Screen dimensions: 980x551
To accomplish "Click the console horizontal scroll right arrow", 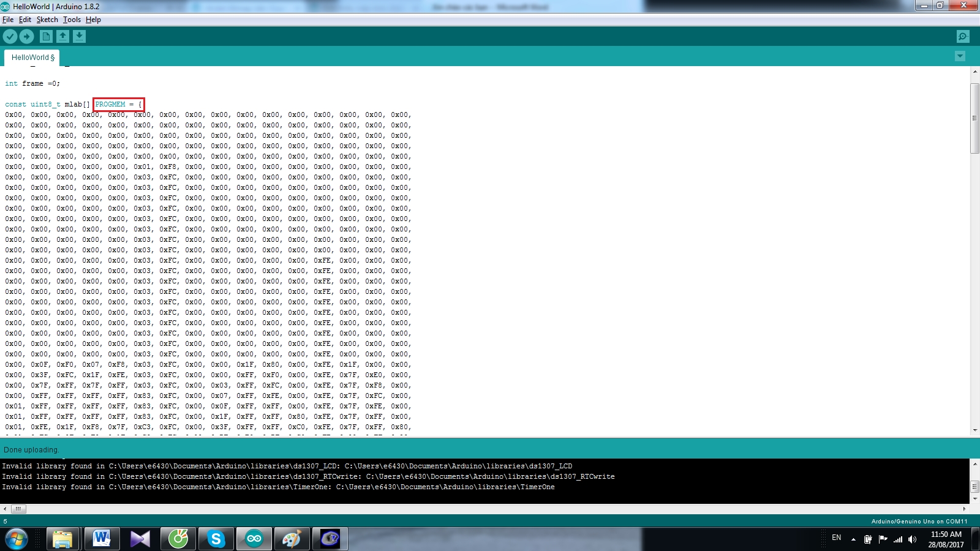I will (x=964, y=509).
